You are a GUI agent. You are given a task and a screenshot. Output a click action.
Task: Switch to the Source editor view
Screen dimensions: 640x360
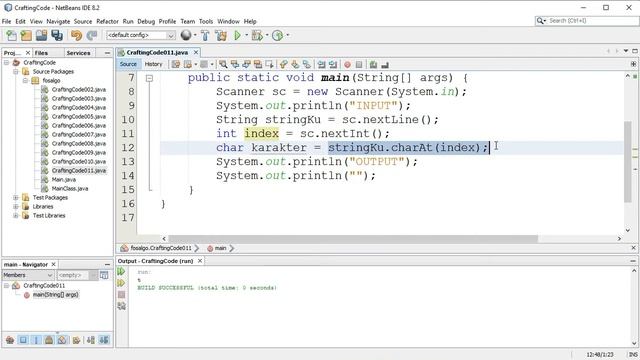point(128,64)
